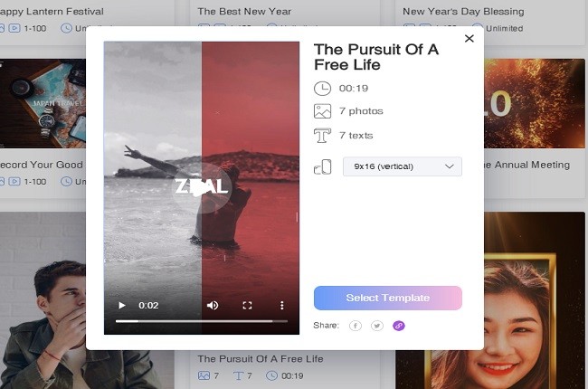
Task: Click the clock duration icon
Action: tap(322, 89)
